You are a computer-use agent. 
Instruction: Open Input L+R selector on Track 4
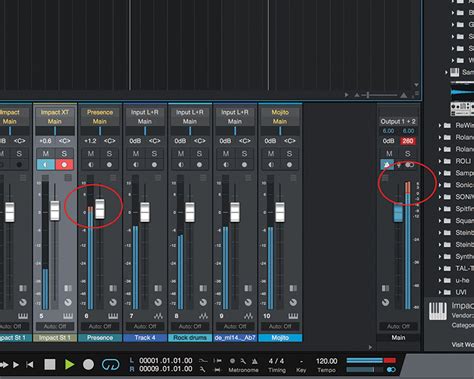coord(145,112)
